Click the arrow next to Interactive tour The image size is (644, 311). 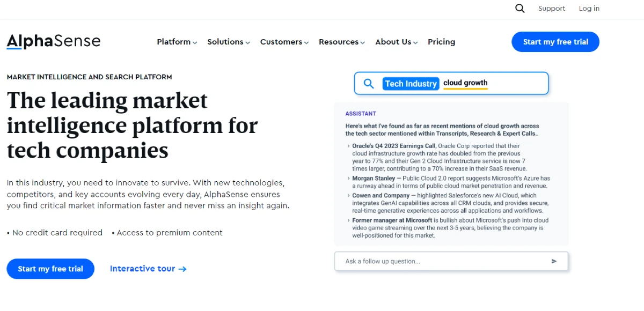[182, 269]
